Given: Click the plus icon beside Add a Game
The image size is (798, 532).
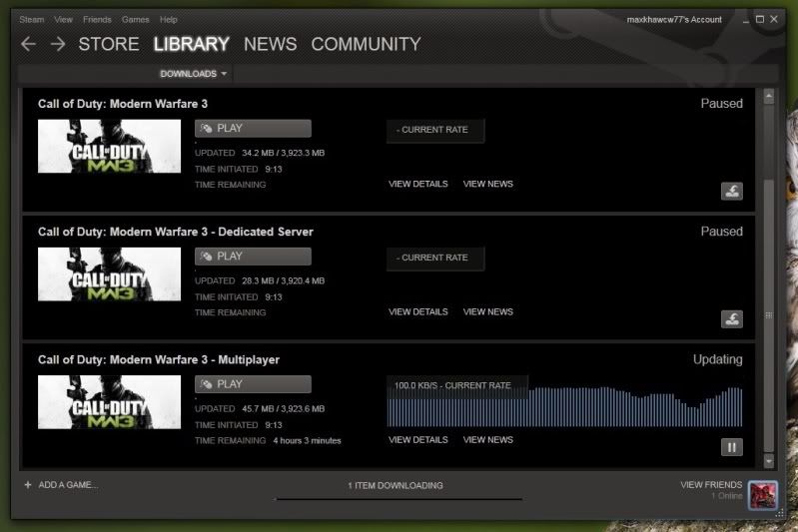Looking at the screenshot, I should pos(28,485).
